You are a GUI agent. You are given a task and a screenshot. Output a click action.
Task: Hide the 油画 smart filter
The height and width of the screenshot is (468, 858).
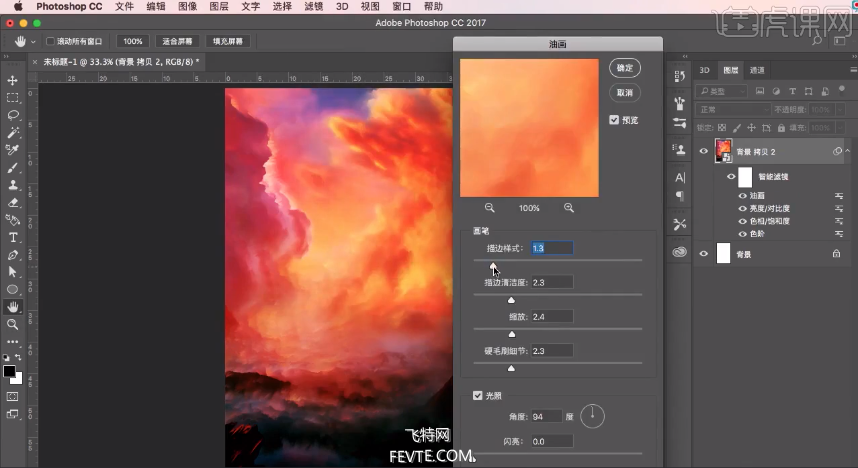743,196
